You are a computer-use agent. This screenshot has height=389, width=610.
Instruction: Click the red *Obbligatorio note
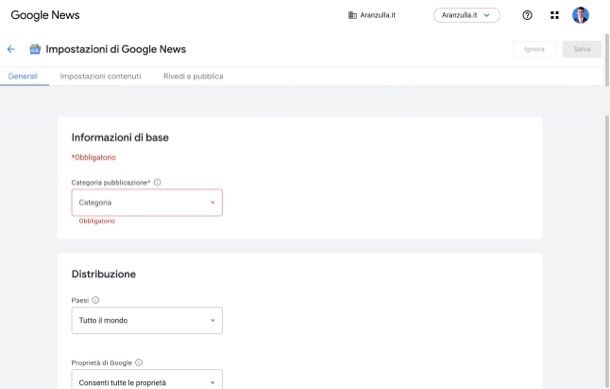click(93, 157)
